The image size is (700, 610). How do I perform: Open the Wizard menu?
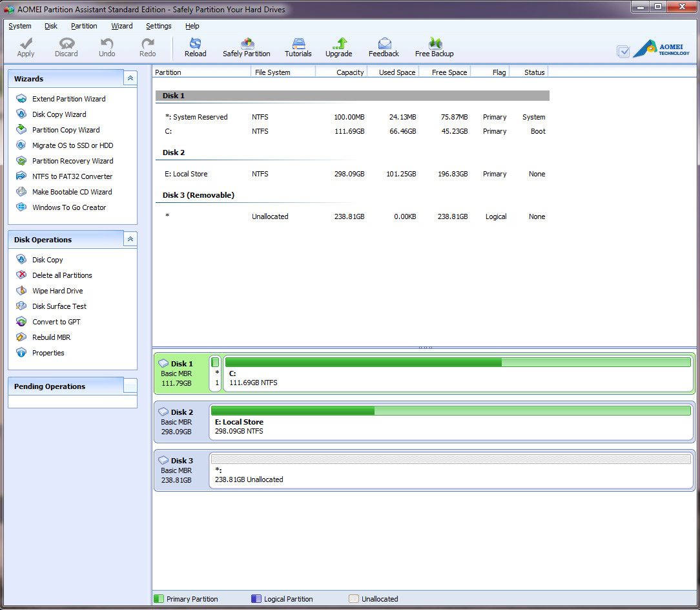pyautogui.click(x=122, y=26)
